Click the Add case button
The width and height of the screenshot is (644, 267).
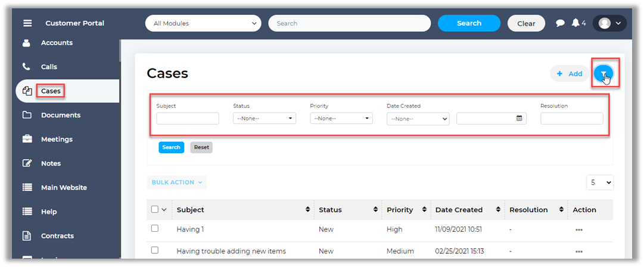(x=569, y=74)
